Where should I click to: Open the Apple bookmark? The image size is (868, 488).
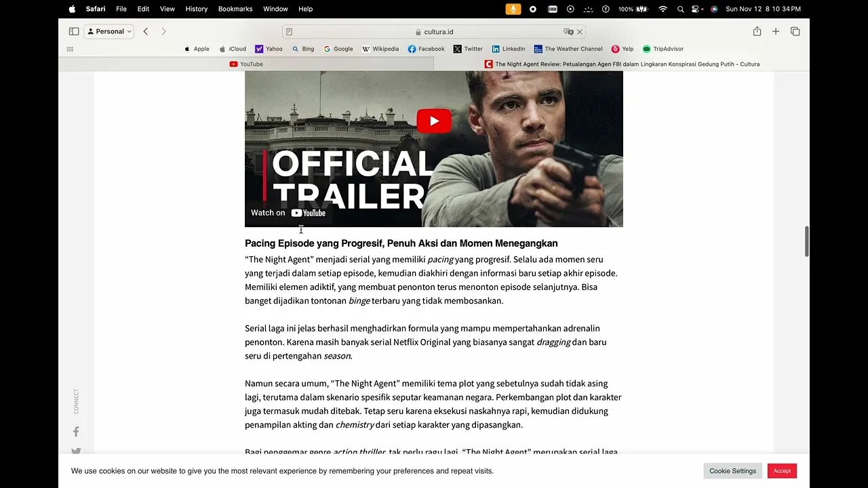pos(197,49)
